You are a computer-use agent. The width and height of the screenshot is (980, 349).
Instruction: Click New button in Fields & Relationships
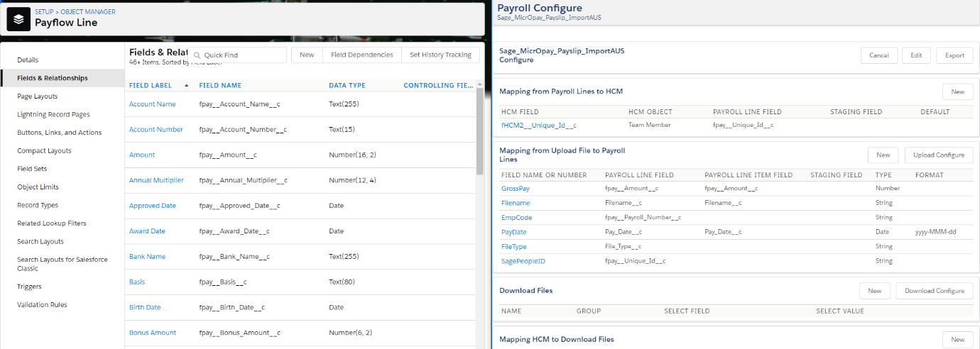tap(307, 55)
